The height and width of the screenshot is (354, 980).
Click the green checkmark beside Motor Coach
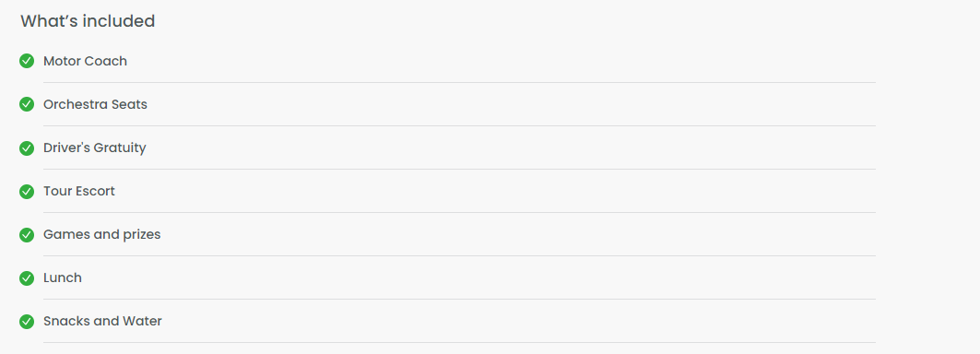point(26,61)
